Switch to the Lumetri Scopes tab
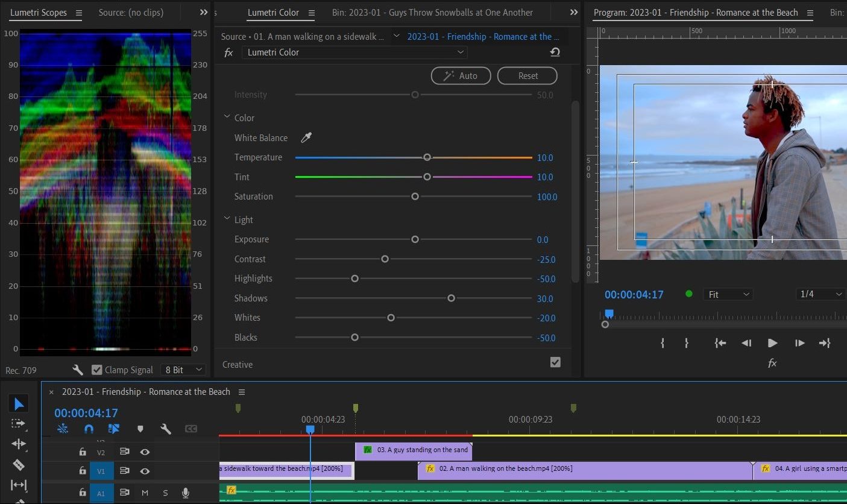This screenshot has width=847, height=504. point(39,13)
